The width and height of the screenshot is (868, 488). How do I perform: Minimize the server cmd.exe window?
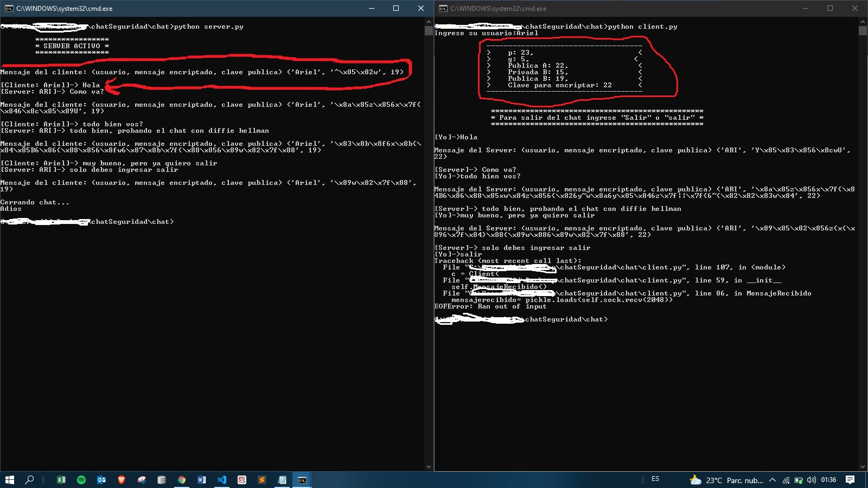coord(372,8)
